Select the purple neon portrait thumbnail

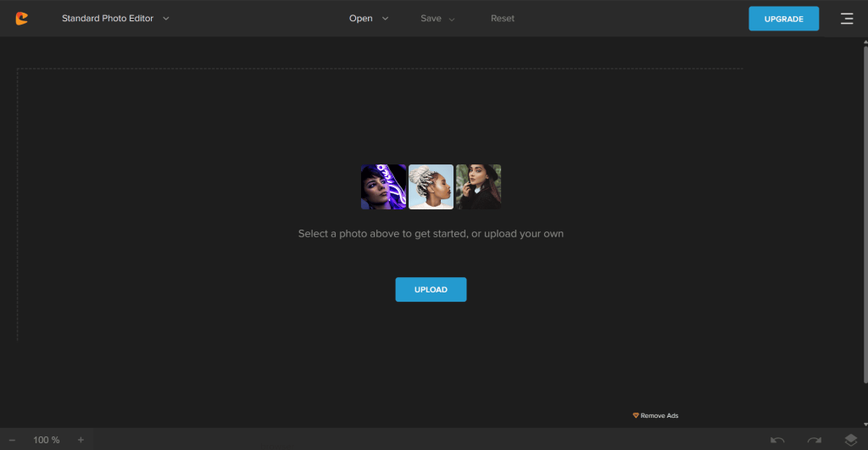[384, 186]
